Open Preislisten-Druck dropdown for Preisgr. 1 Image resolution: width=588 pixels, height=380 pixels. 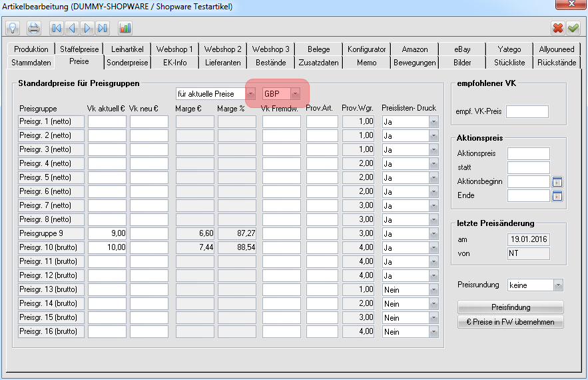[434, 122]
